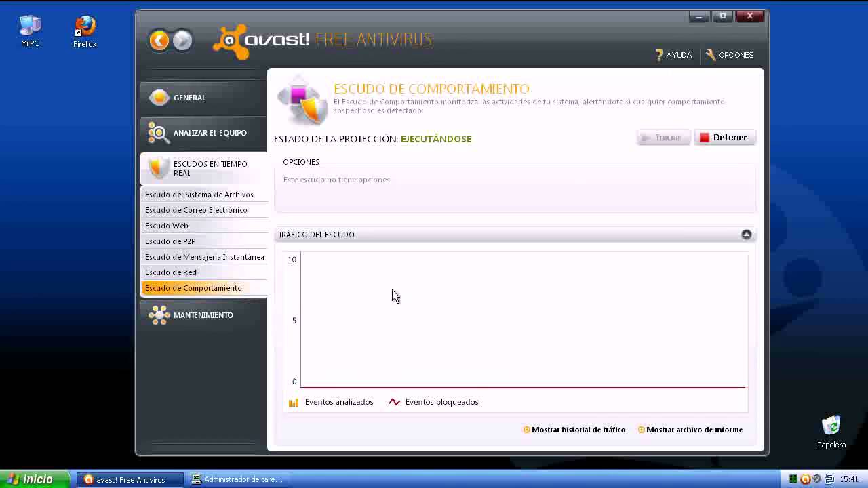Open the MANTENIMIENTO section
The width and height of the screenshot is (868, 488).
coord(203,315)
